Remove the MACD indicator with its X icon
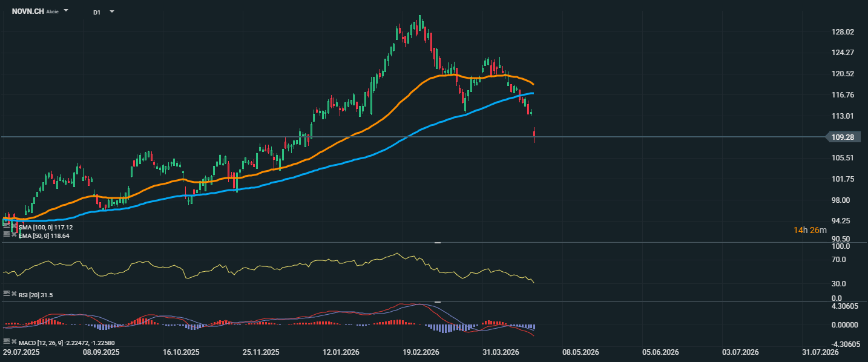Viewport: 868px width, 362px height. pyautogui.click(x=14, y=342)
